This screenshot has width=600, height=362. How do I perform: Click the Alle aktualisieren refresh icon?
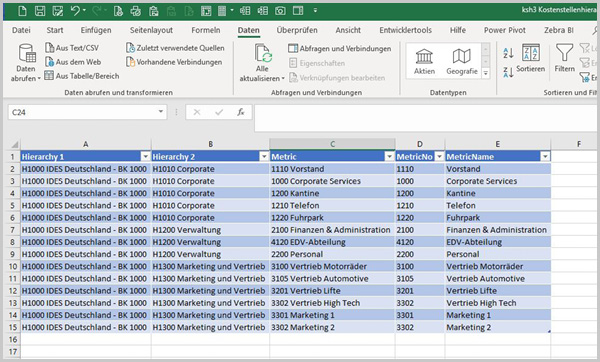tap(262, 53)
